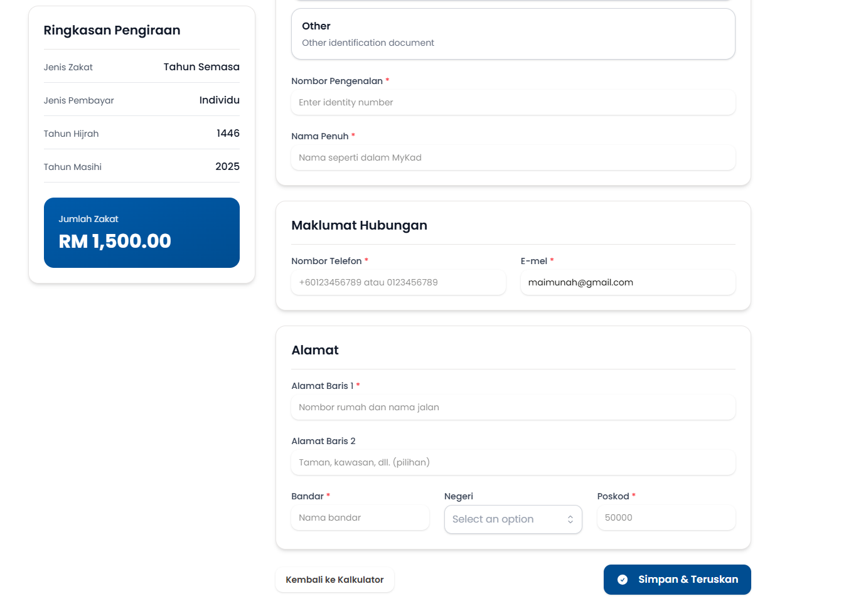The image size is (856, 616).
Task: Click the Tahun Masihi 2025 value
Action: [227, 167]
